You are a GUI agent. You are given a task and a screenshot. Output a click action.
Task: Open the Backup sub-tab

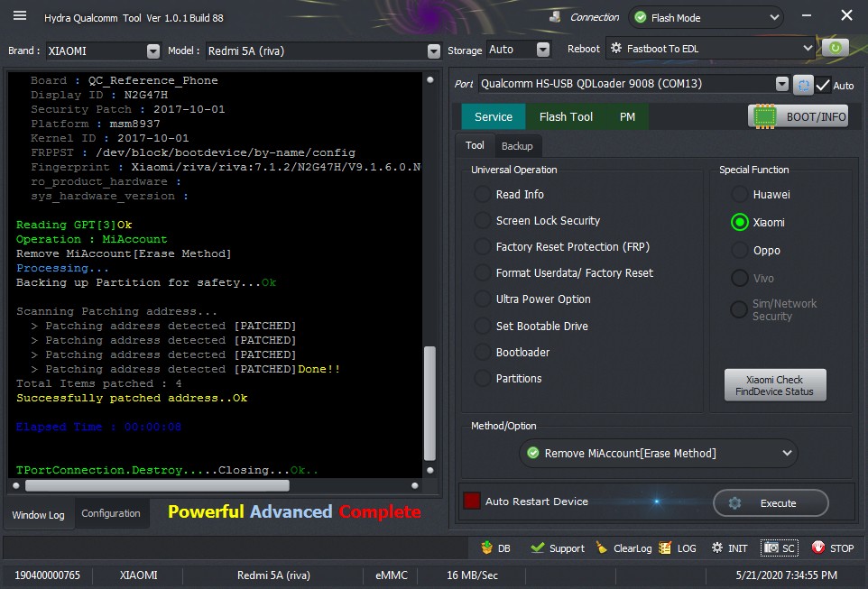click(517, 146)
